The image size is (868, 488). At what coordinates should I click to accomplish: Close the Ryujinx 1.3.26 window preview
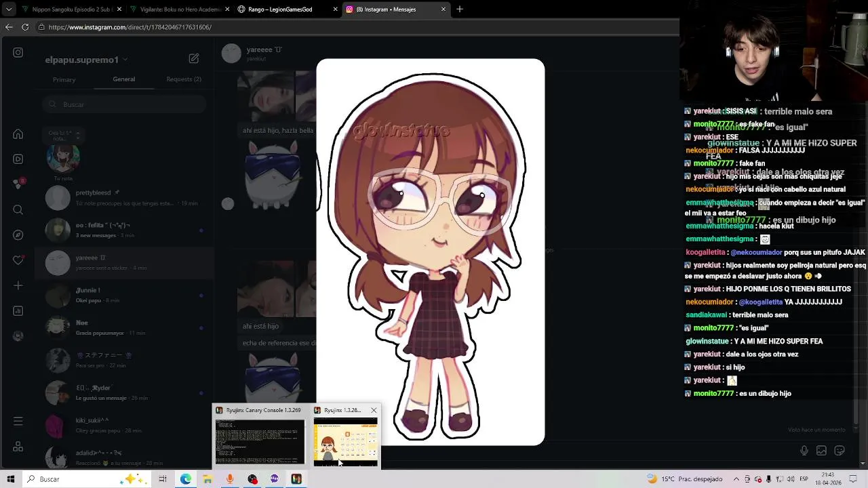(374, 410)
